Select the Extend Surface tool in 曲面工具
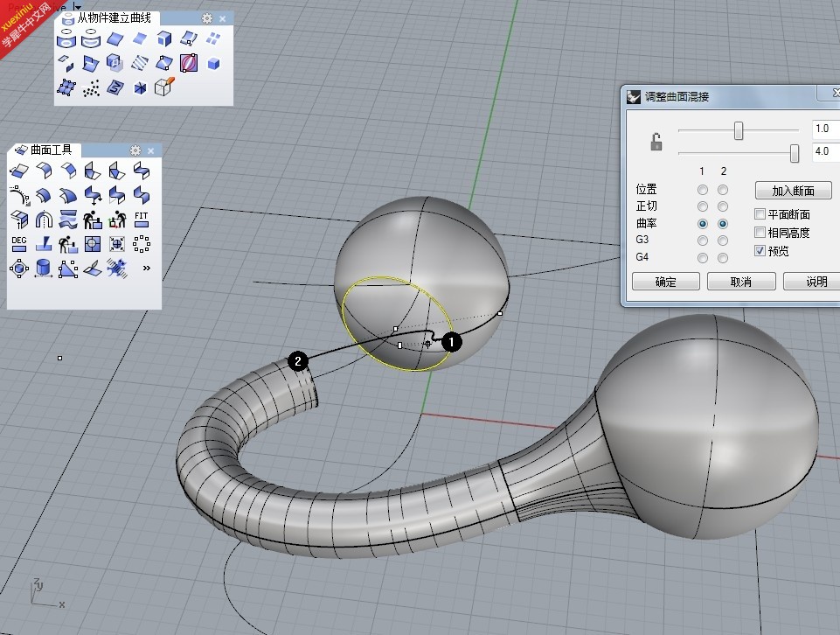 point(20,171)
